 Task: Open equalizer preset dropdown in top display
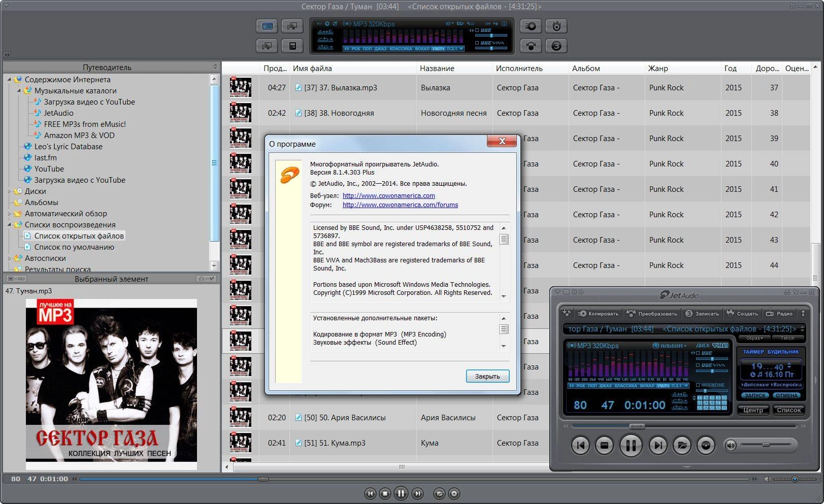coord(460,49)
